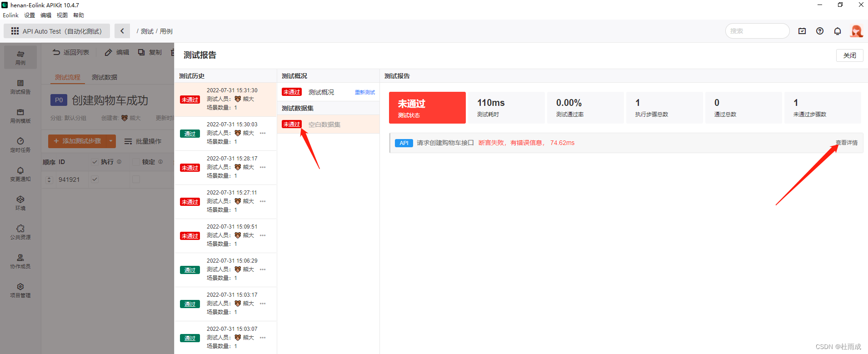The width and height of the screenshot is (868, 354).
Task: Open the app grid launcher icon
Action: click(15, 31)
